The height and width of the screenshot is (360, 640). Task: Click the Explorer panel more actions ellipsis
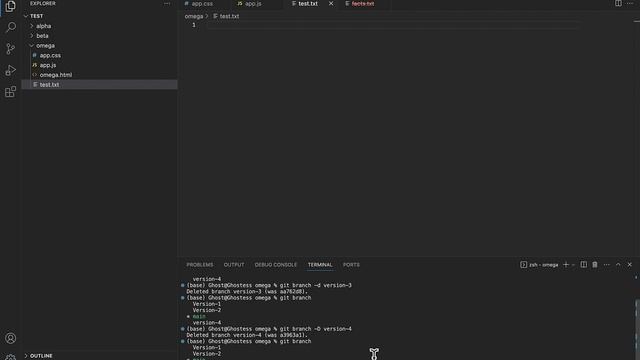[167, 4]
